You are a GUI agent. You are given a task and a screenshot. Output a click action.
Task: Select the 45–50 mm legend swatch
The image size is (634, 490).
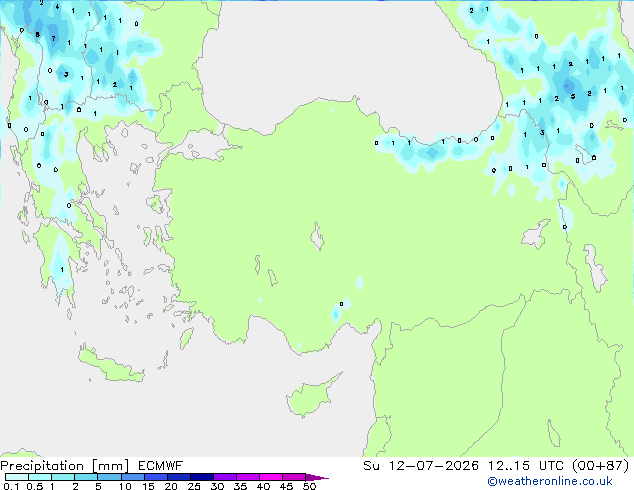tap(294, 477)
